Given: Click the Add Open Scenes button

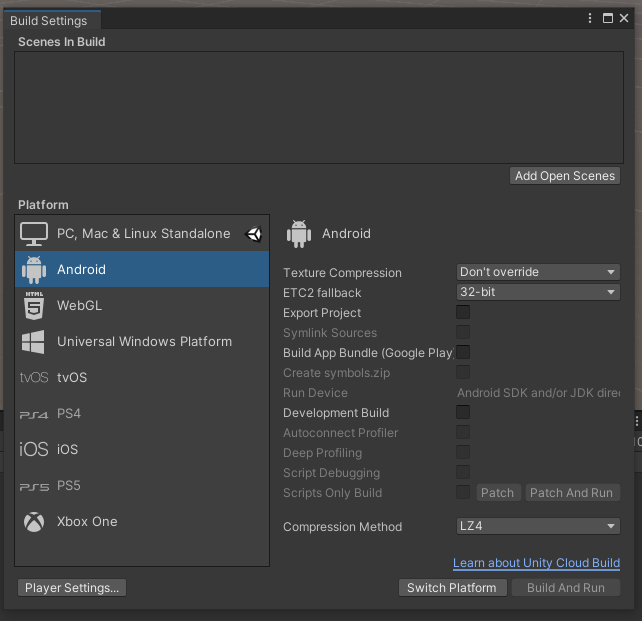Looking at the screenshot, I should tap(565, 176).
